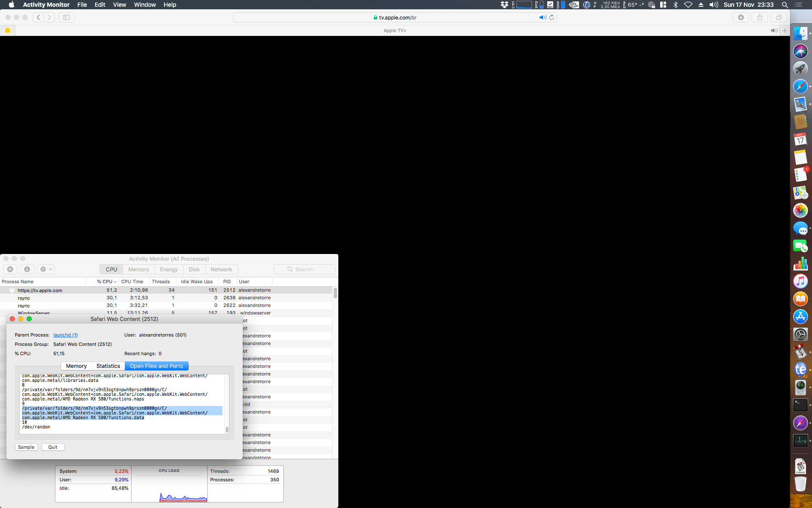Open Calendar icon showing 17

pos(800,140)
